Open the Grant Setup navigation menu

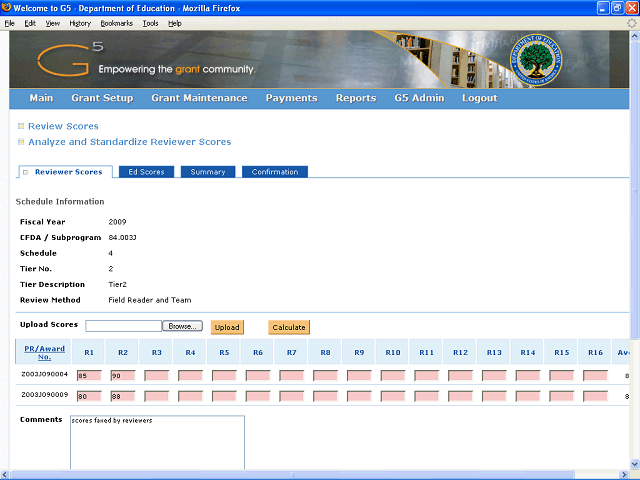point(102,98)
